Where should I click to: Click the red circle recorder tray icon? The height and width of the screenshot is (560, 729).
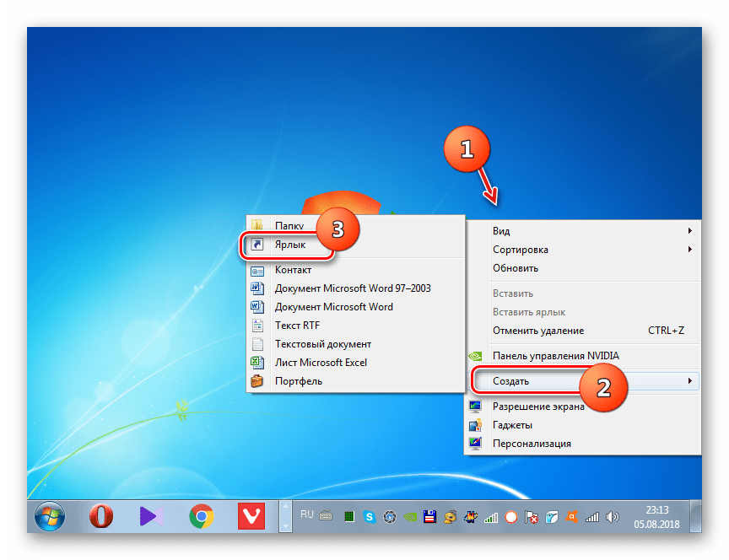click(511, 517)
